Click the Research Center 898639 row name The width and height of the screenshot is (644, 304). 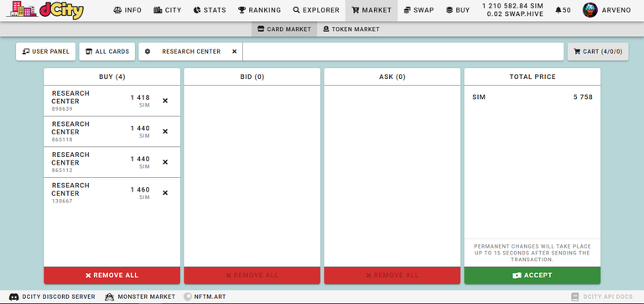(70, 97)
